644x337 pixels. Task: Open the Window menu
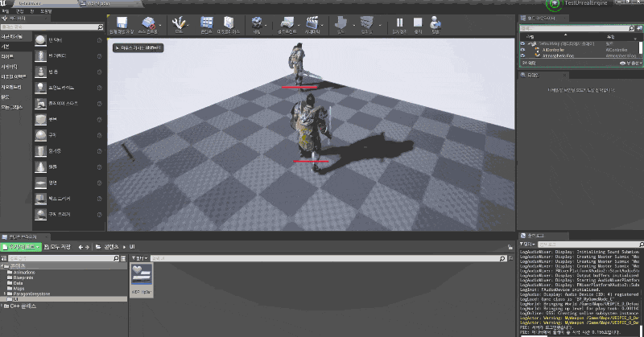pos(32,11)
